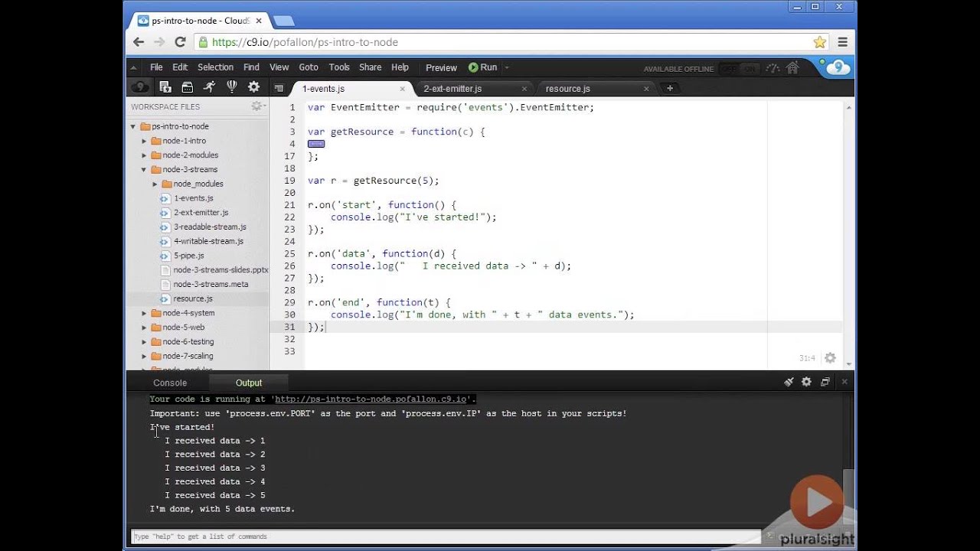Switch to the resource.js editor tab

(568, 89)
